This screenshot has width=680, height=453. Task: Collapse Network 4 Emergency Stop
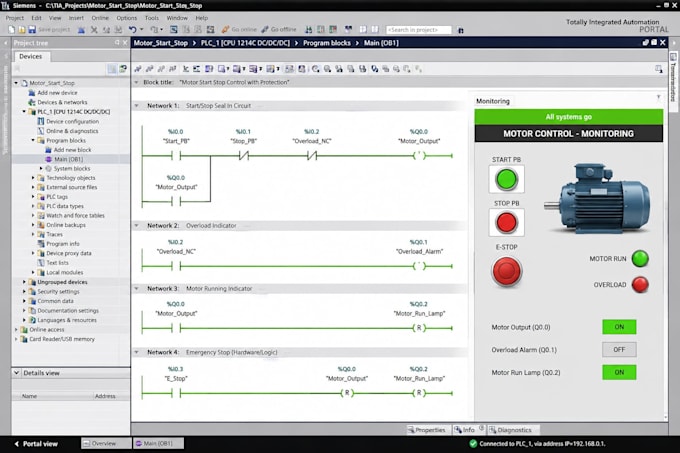pos(137,352)
